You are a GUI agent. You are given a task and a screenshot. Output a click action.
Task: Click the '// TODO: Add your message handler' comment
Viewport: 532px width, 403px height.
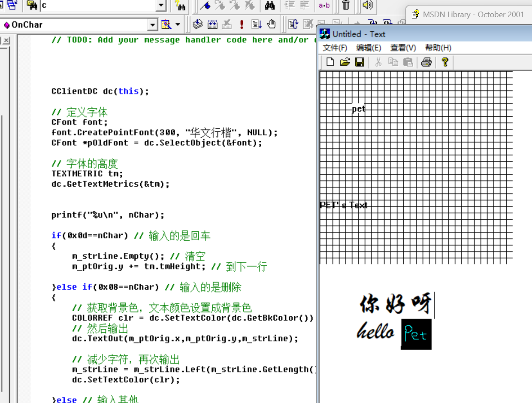point(183,40)
